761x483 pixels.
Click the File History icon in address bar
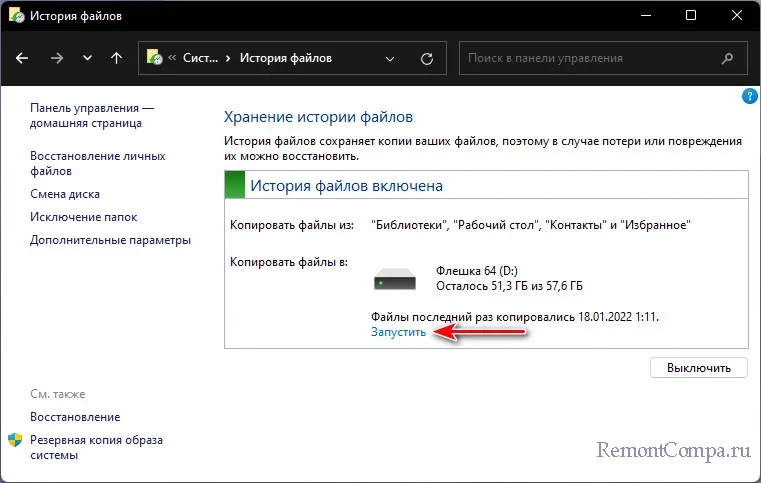(x=155, y=58)
